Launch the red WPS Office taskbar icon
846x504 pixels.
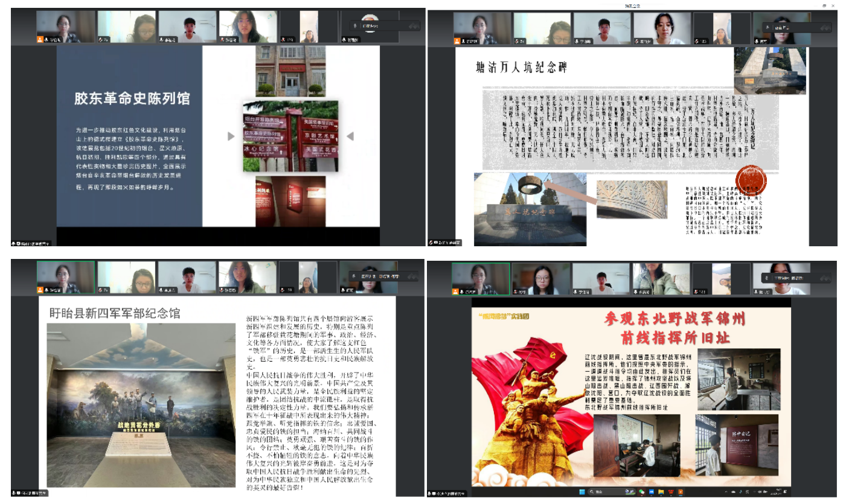(x=671, y=492)
